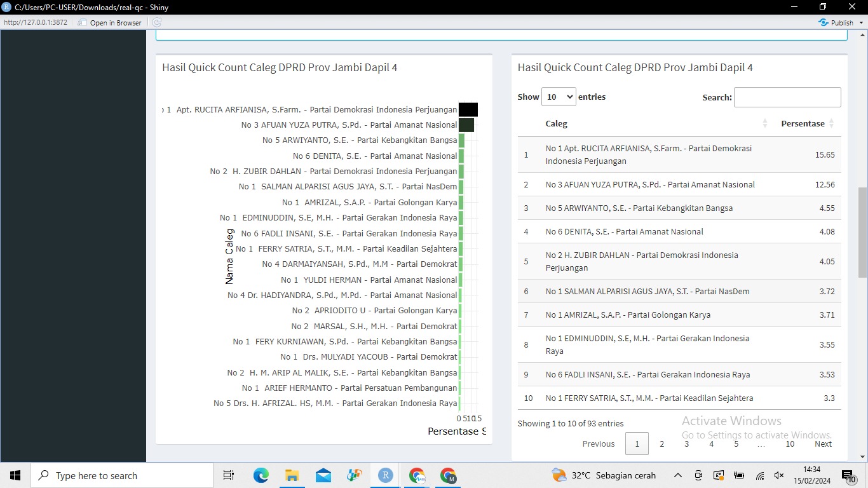Focus the Search input field
The image size is (868, 488).
point(787,97)
